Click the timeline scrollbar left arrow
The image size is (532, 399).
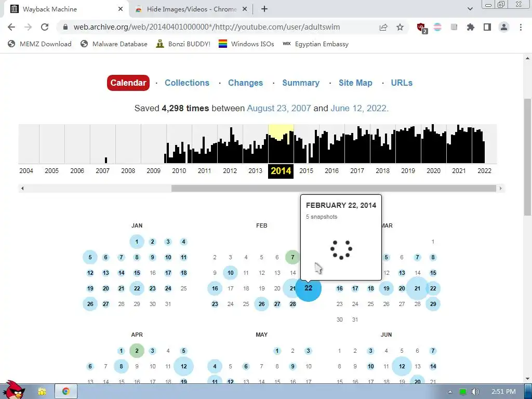click(x=22, y=188)
